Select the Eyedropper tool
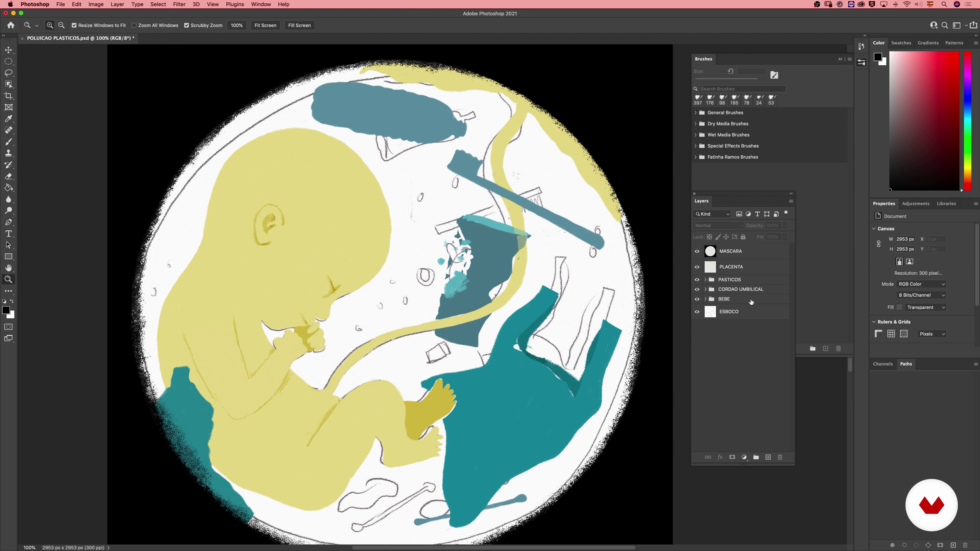Viewport: 980px width, 551px height. 8,119
